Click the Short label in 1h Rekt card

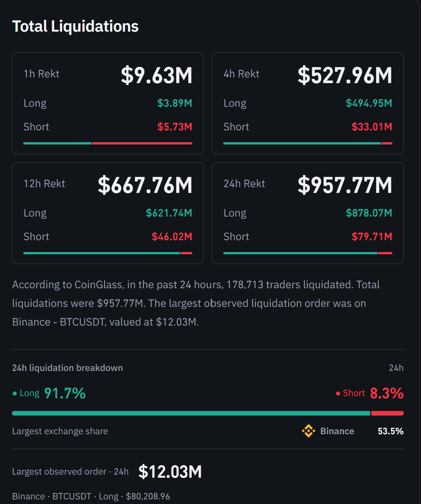(x=37, y=127)
